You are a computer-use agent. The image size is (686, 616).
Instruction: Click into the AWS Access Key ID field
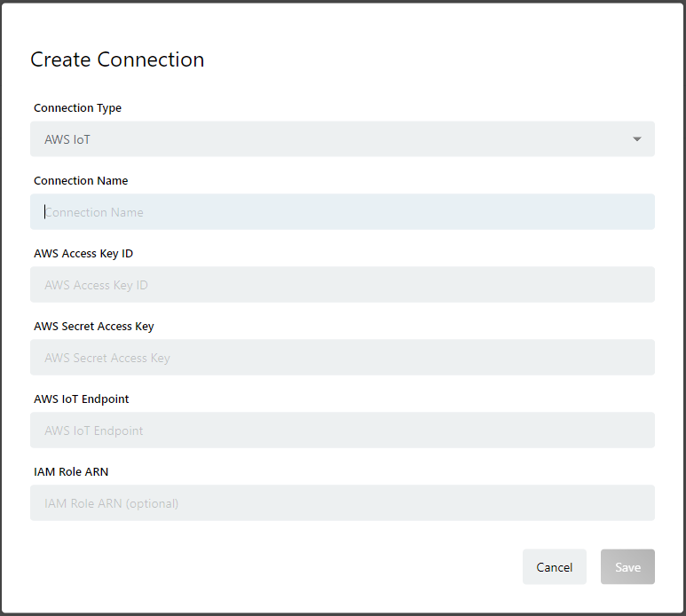point(343,284)
